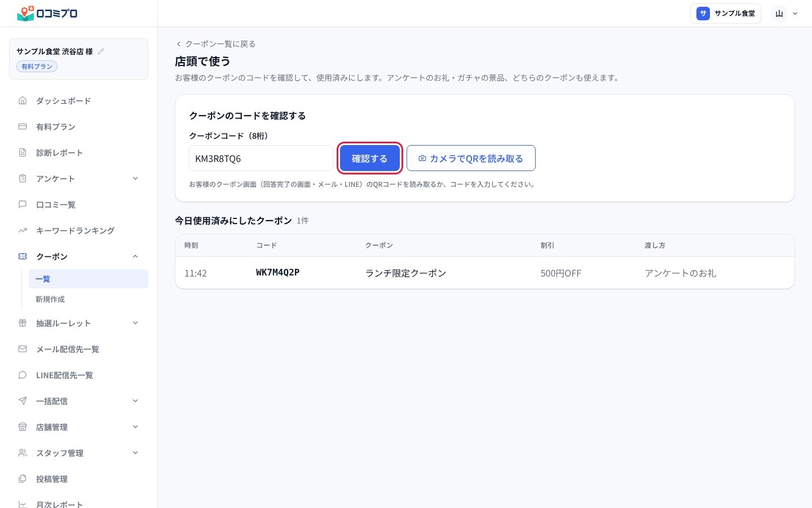Collapse the クーポン submenu chevron

[135, 256]
